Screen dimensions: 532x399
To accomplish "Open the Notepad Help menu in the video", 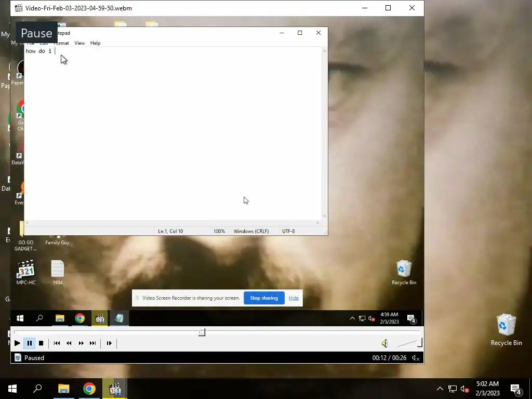I will click(x=96, y=43).
